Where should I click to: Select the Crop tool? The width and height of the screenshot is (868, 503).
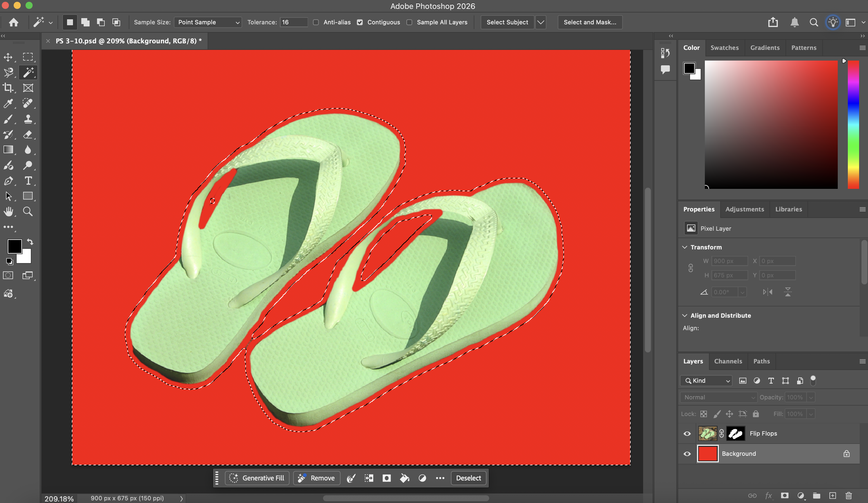click(x=9, y=88)
